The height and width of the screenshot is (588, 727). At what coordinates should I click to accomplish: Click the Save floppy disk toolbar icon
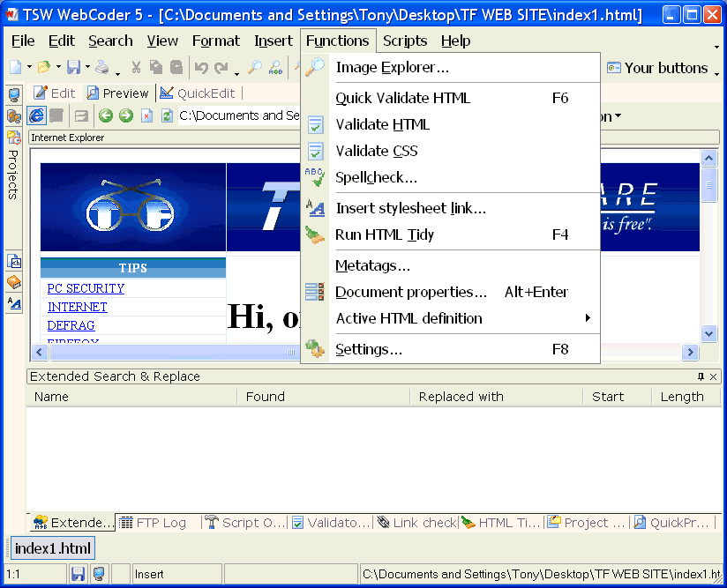(74, 68)
